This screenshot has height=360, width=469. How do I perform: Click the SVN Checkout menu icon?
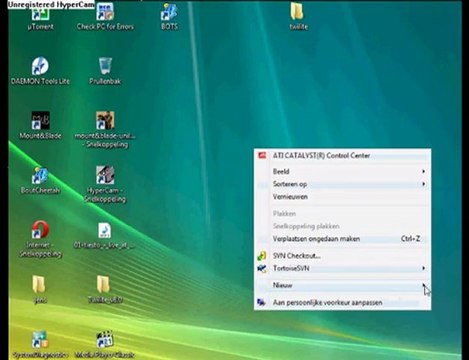pos(262,256)
